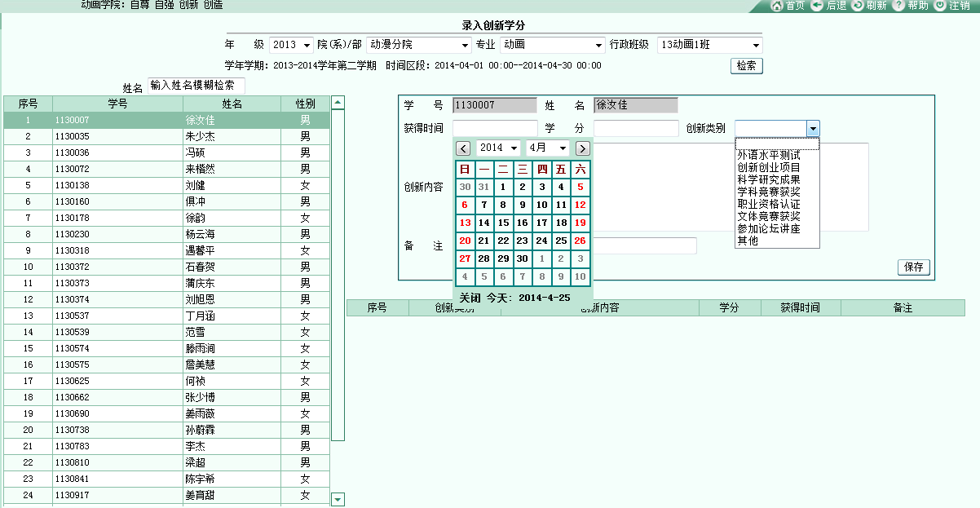The image size is (980, 508).
Task: Choose 职业资格认证 option in list
Action: point(768,204)
